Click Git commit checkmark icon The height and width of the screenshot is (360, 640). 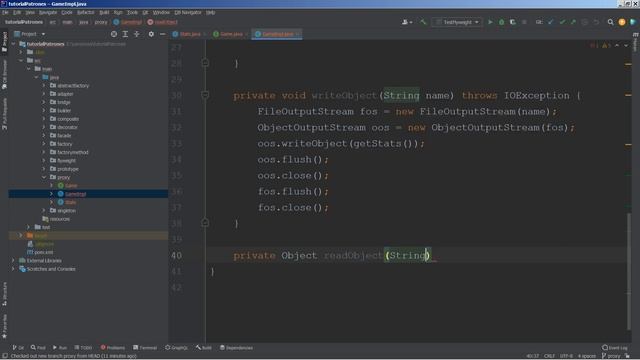tap(562, 22)
